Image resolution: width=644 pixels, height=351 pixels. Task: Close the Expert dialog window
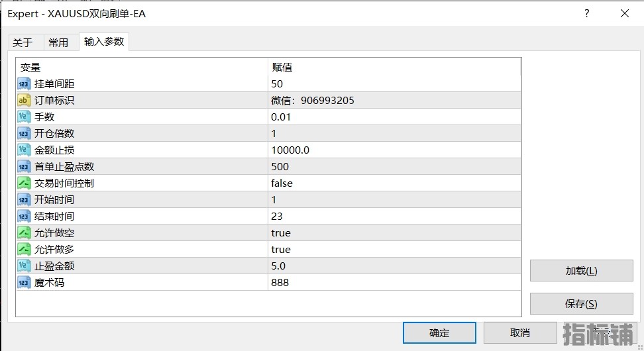[625, 13]
